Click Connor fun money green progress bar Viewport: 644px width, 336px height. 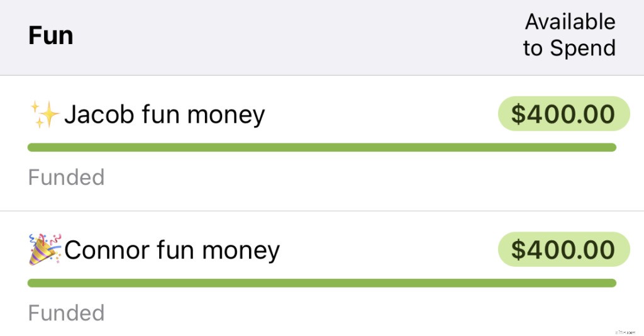321,283
